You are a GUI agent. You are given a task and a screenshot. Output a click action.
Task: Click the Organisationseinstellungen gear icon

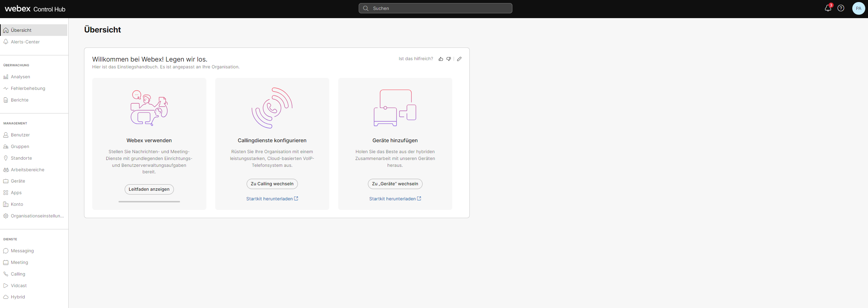pos(6,216)
